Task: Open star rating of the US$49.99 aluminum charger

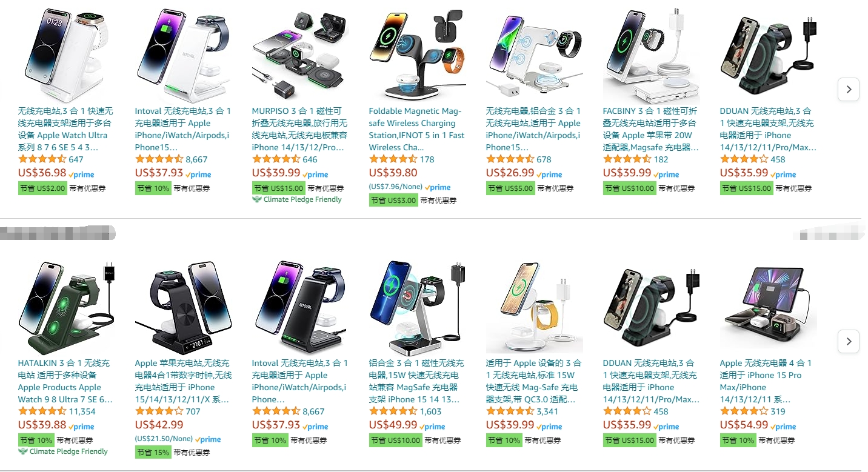Action: point(393,411)
